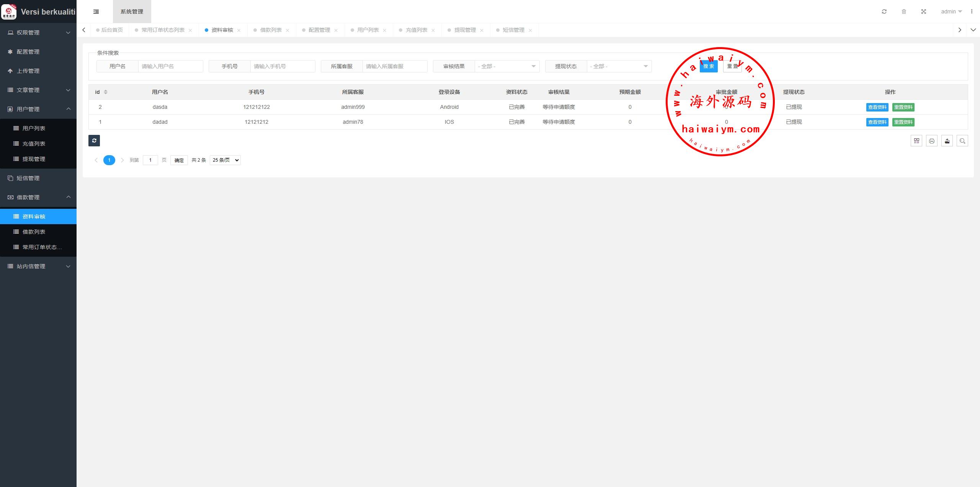Expand the 权限管理 sidebar menu
The height and width of the screenshot is (487, 980).
point(38,33)
